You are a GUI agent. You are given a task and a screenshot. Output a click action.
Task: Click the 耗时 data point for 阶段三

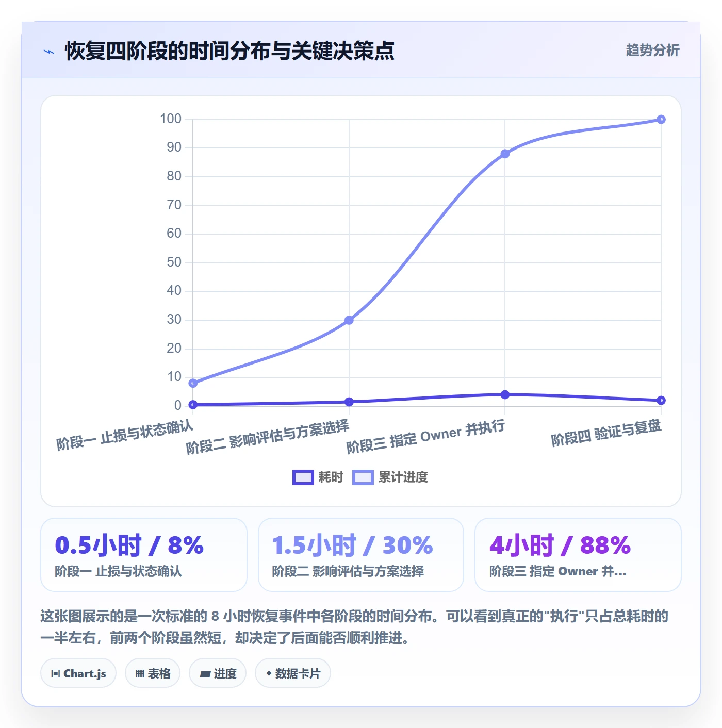[x=505, y=394]
